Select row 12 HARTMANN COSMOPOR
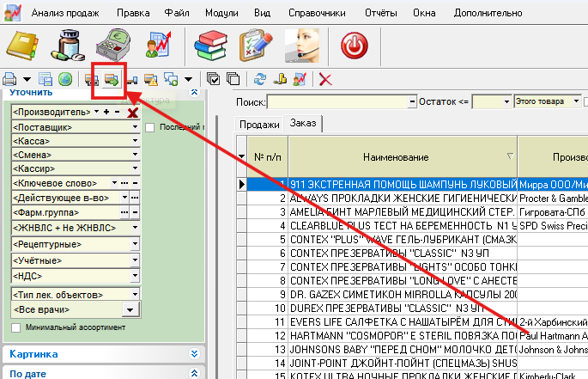The image size is (588, 379). tap(417, 335)
